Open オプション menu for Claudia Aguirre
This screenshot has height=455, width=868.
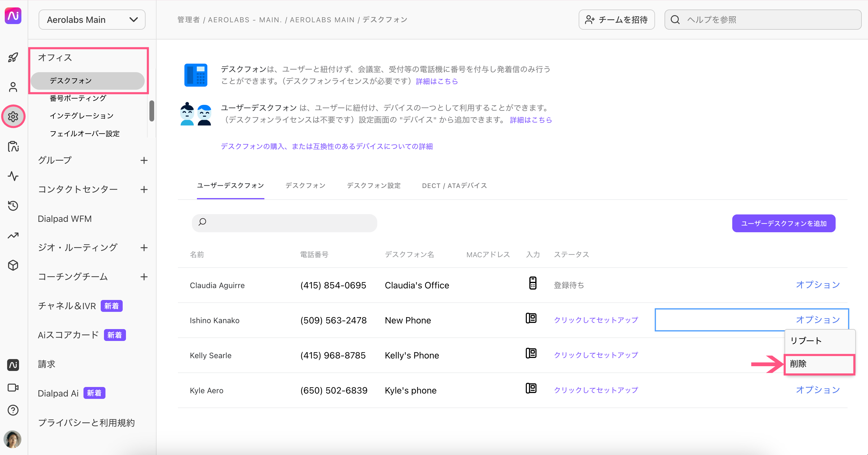pyautogui.click(x=818, y=285)
